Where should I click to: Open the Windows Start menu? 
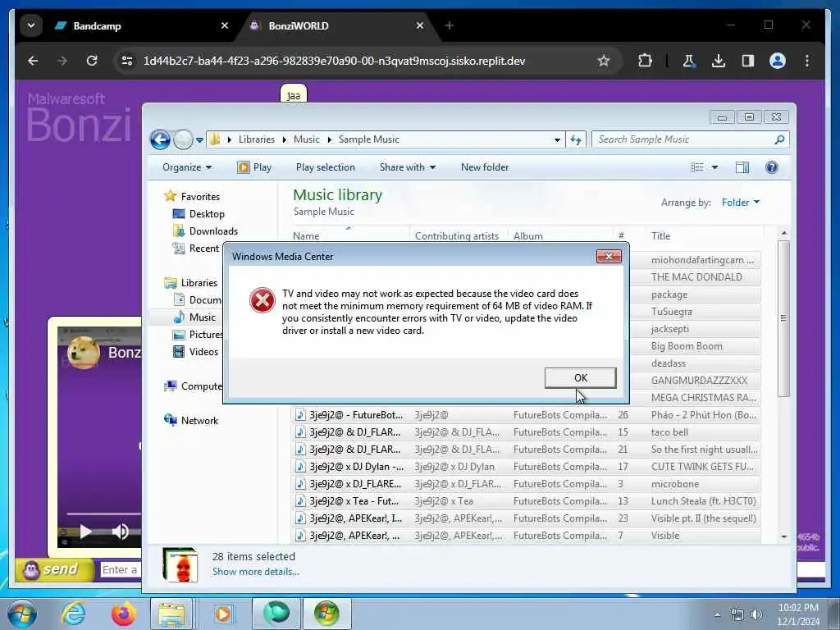22,614
